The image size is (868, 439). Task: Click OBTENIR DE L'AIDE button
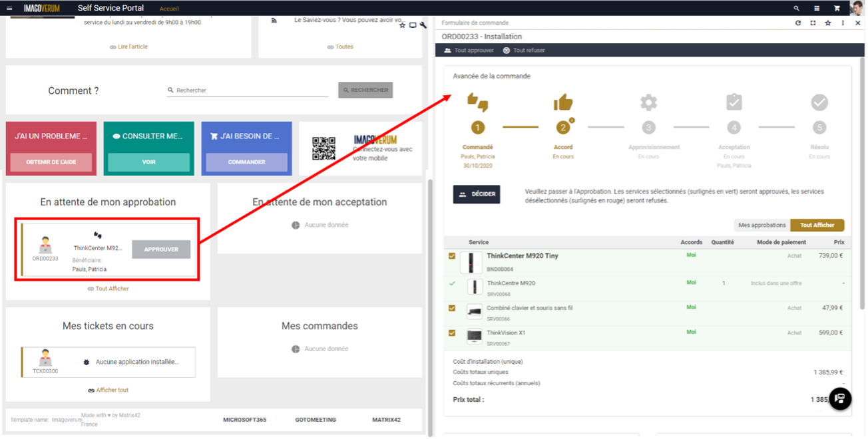point(51,162)
